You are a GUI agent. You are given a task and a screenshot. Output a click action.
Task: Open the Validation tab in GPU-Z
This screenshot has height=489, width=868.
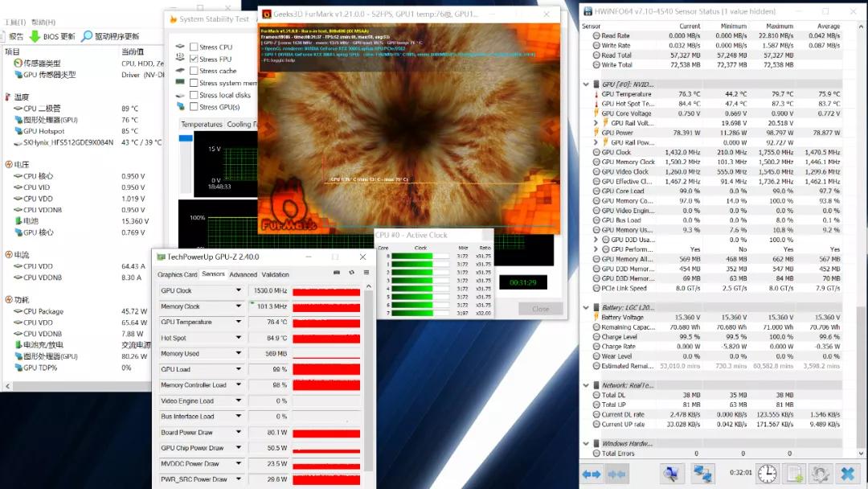click(x=275, y=275)
